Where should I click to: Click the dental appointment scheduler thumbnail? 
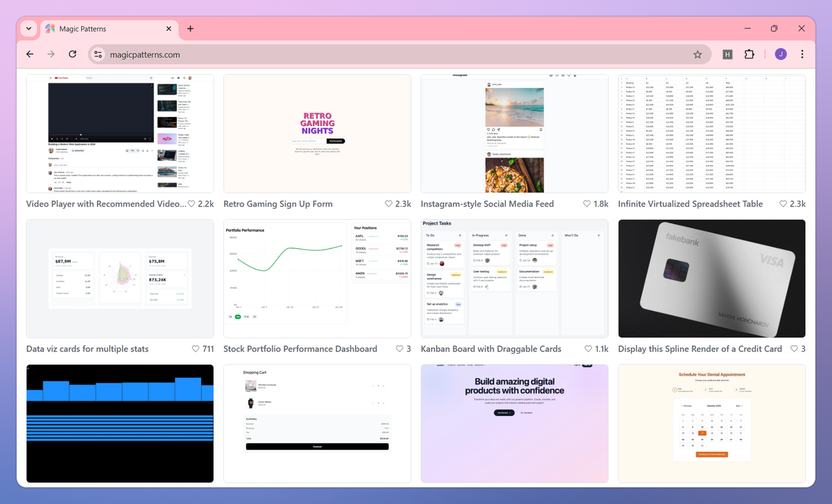pyautogui.click(x=711, y=423)
